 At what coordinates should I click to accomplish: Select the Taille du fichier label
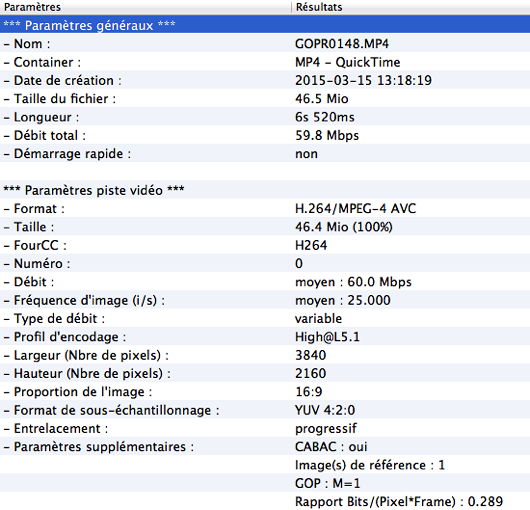(60, 99)
